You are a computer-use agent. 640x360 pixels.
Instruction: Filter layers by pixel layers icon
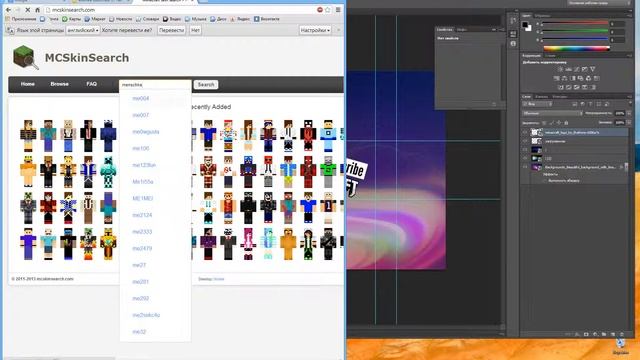(575, 104)
